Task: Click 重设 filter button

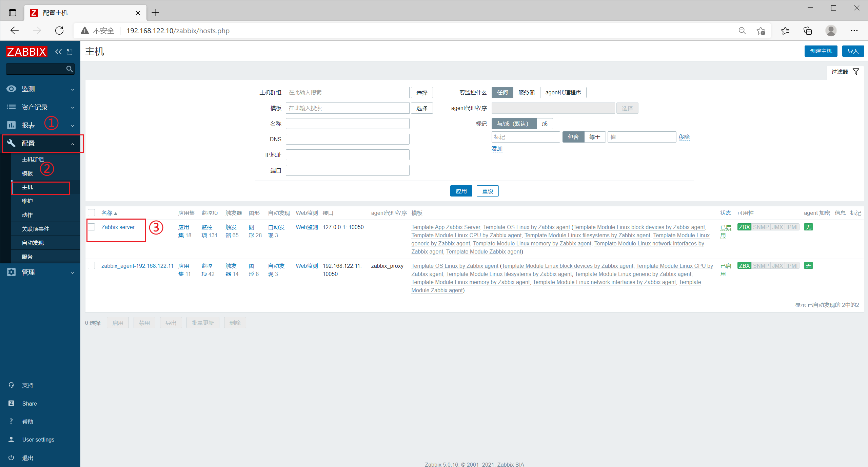Action: pyautogui.click(x=488, y=191)
